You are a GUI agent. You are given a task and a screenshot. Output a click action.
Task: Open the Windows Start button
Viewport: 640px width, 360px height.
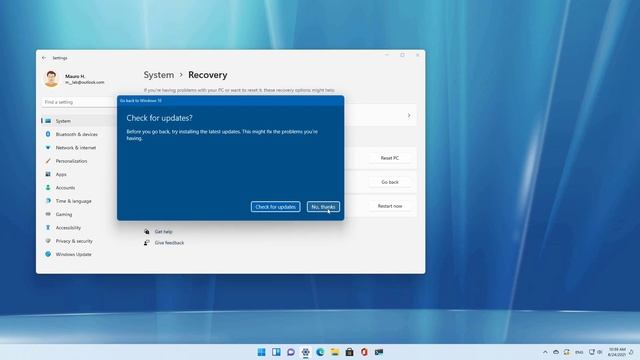262,352
